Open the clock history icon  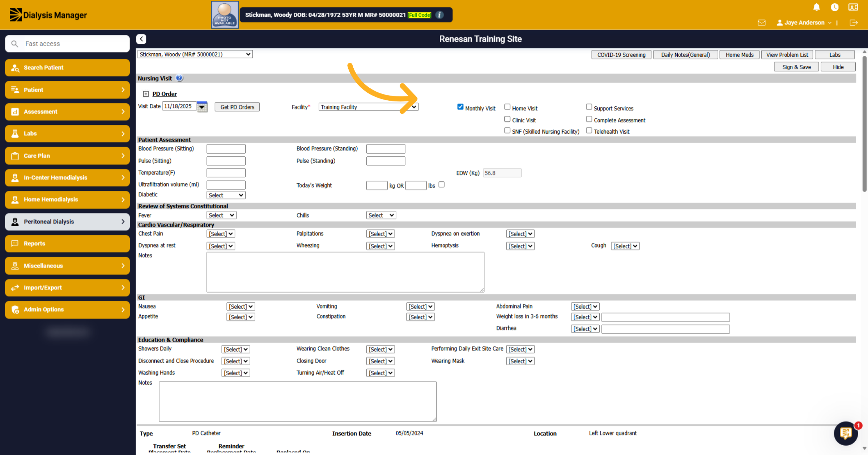(x=834, y=7)
